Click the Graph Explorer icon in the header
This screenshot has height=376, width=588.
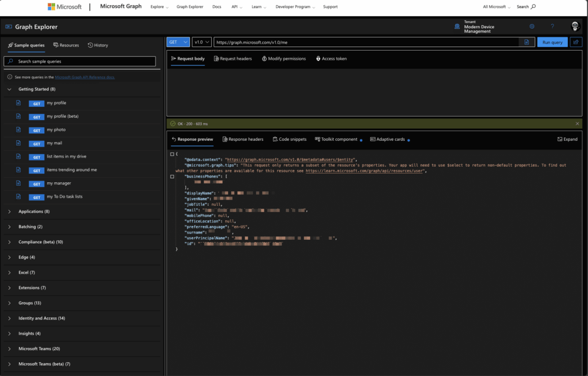[x=9, y=26]
